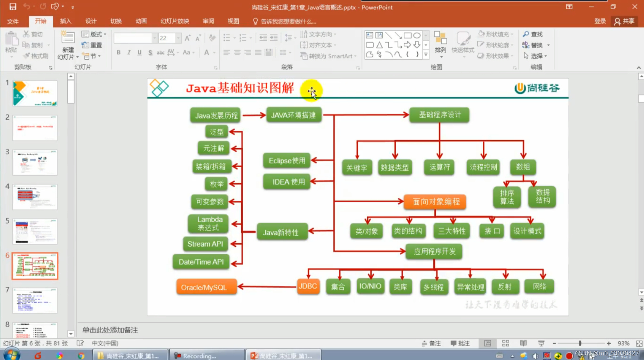Open Reading view from status bar

523,343
